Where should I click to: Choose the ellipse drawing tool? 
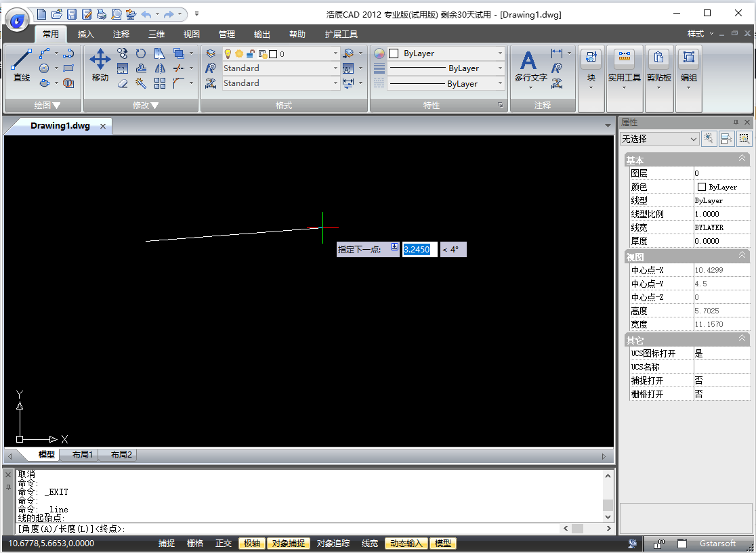coord(44,83)
